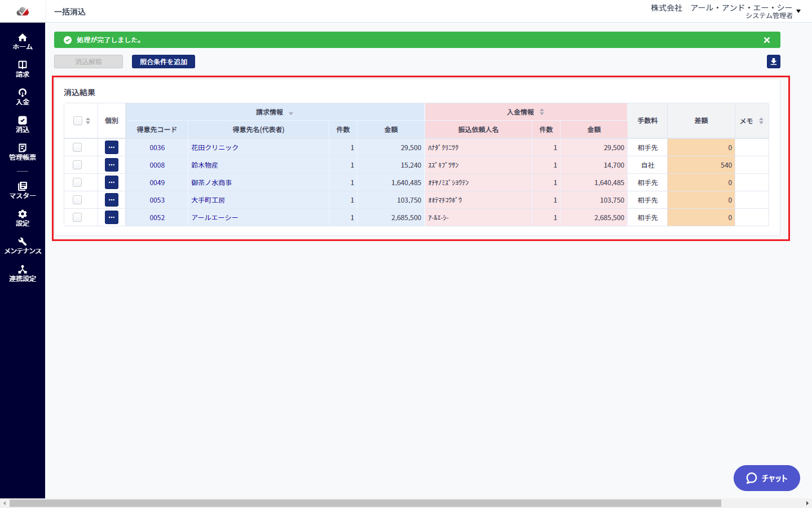Click payment amount 14,700
The image size is (812, 508).
(x=614, y=165)
